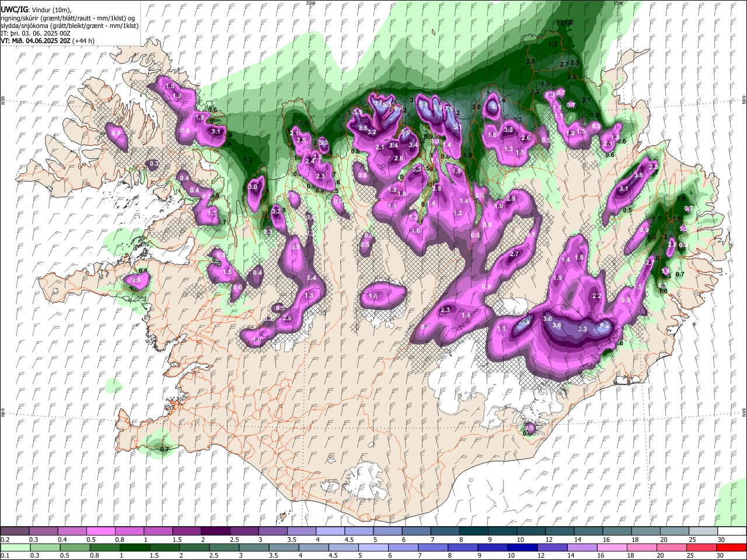Image resolution: width=747 pixels, height=560 pixels.
Task: Click the '3.8' precipitation value in eastern Iceland
Action: (638, 175)
